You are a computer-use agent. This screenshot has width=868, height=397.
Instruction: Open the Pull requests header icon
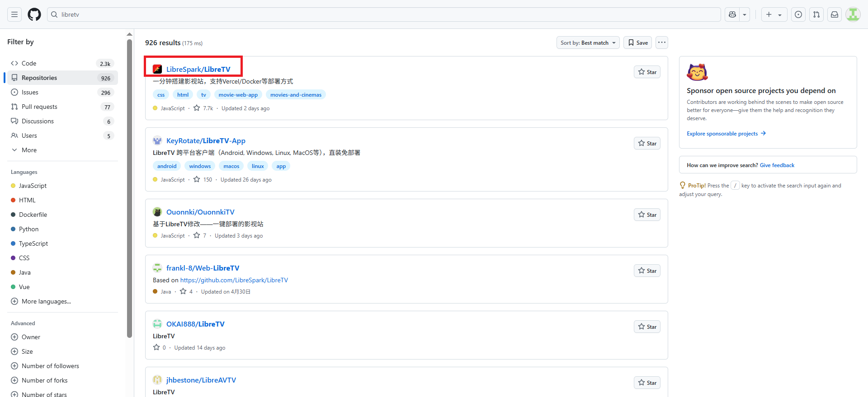pos(816,14)
